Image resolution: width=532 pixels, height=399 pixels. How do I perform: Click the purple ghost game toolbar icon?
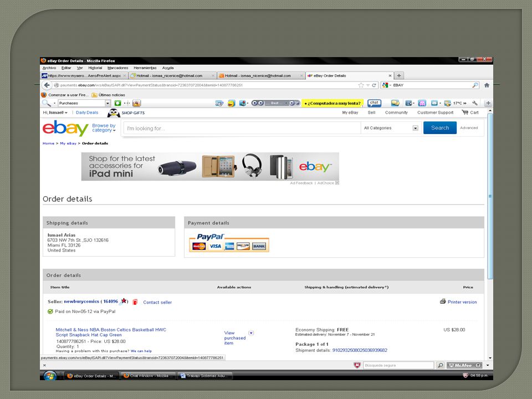(x=422, y=103)
